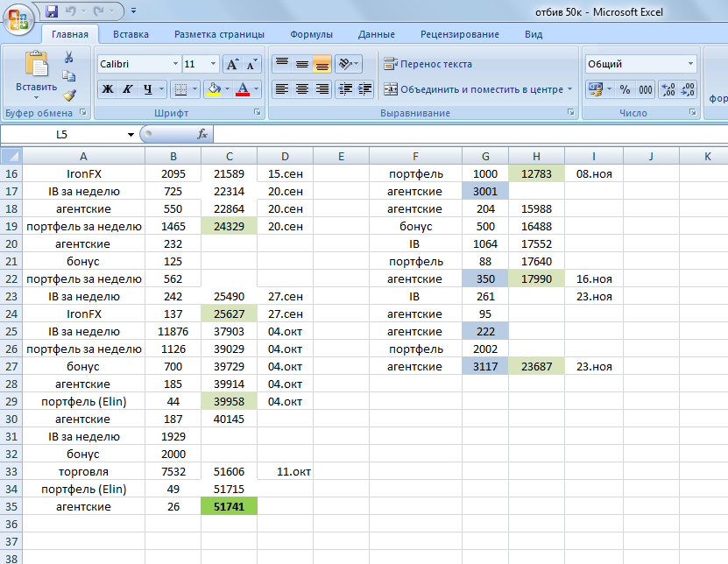Image resolution: width=728 pixels, height=564 pixels.
Task: Open the Office Button menu
Action: 18,20
